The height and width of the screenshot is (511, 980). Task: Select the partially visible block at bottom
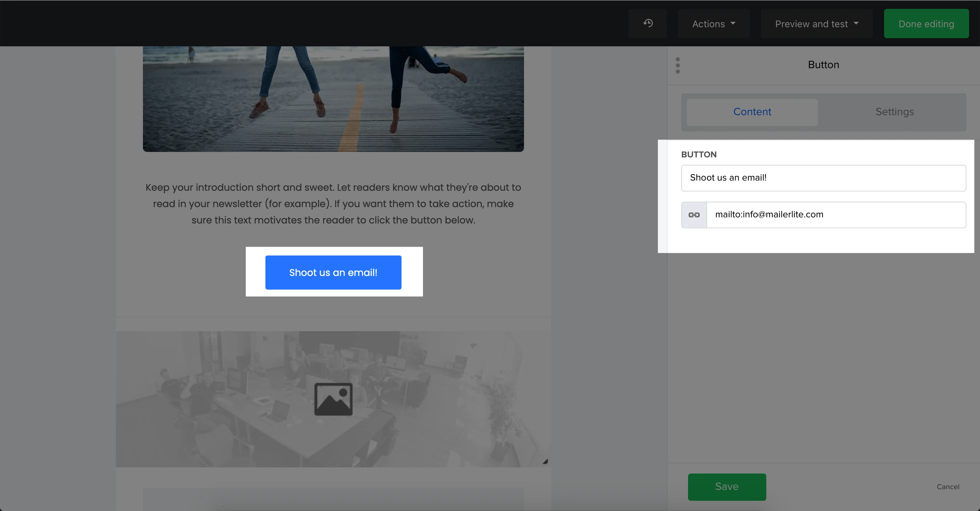pos(333,499)
